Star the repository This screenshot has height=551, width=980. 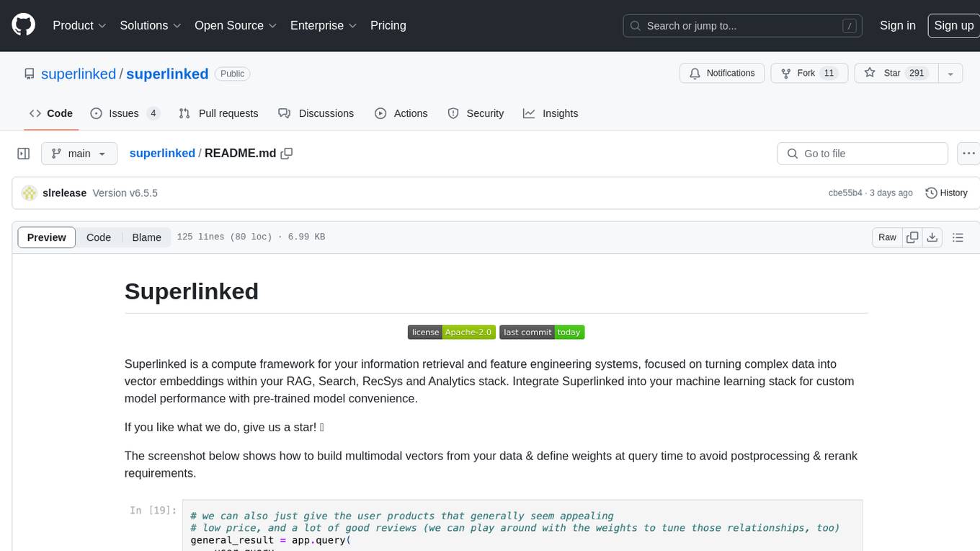tap(896, 74)
